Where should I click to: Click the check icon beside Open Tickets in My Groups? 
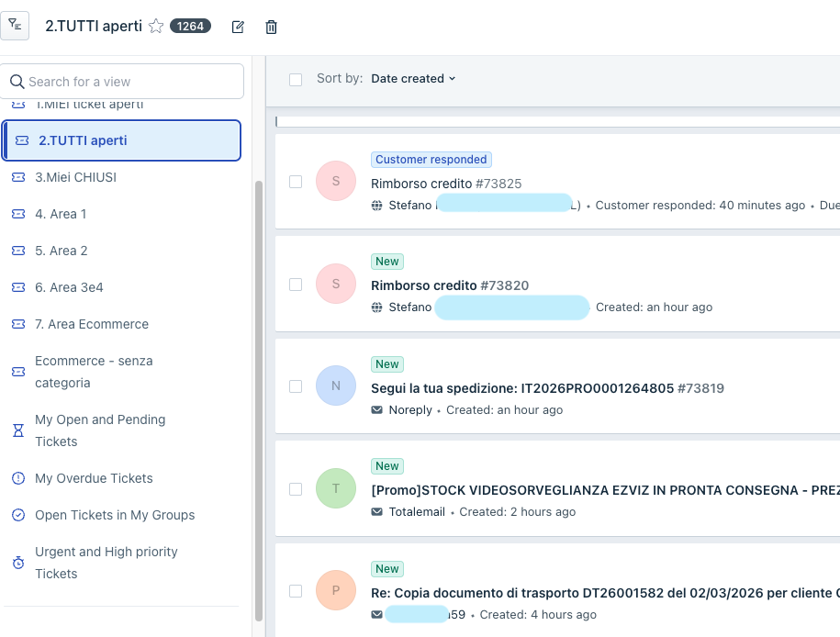coord(17,515)
